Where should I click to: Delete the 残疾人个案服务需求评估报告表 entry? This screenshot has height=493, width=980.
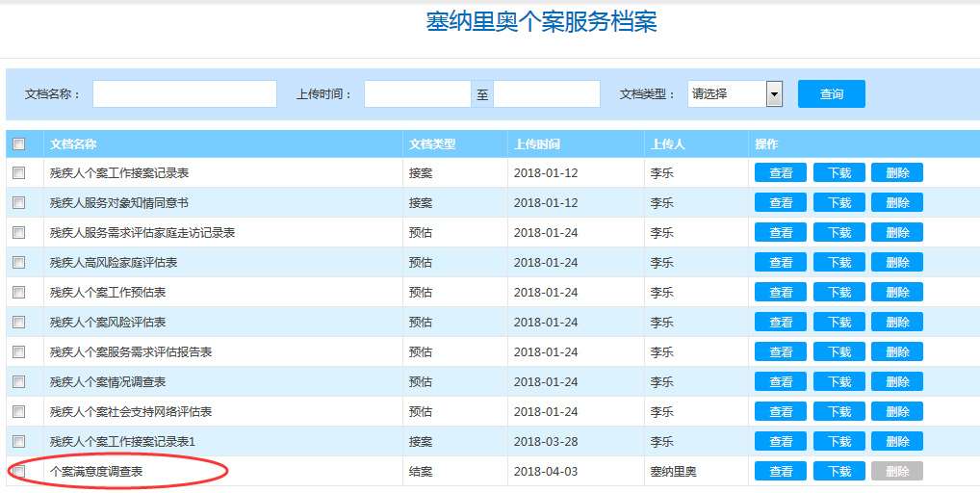tap(897, 352)
